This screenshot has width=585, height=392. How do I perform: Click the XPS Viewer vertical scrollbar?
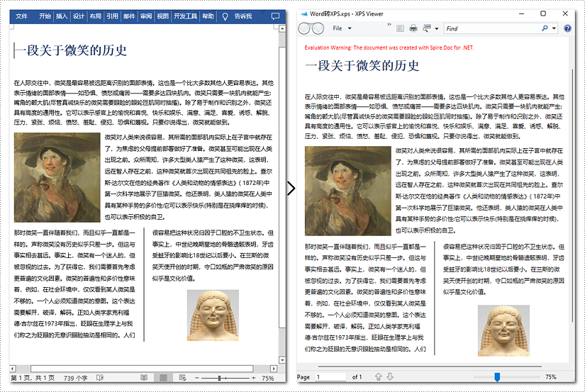pyautogui.click(x=573, y=196)
